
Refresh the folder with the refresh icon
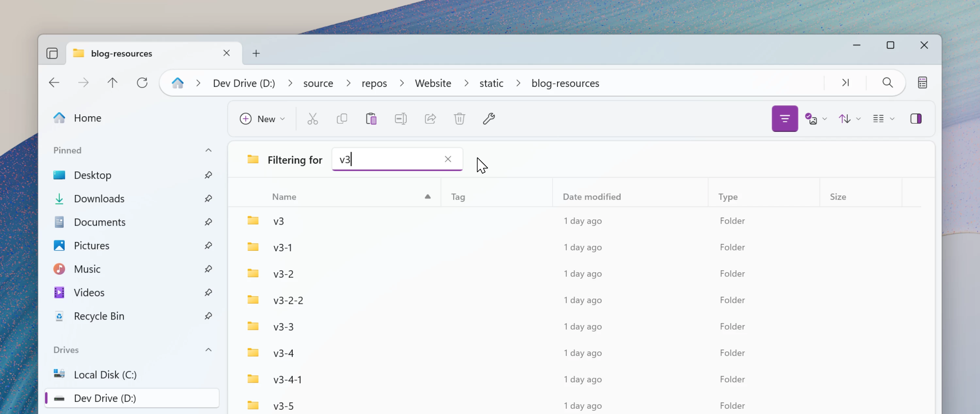[142, 83]
